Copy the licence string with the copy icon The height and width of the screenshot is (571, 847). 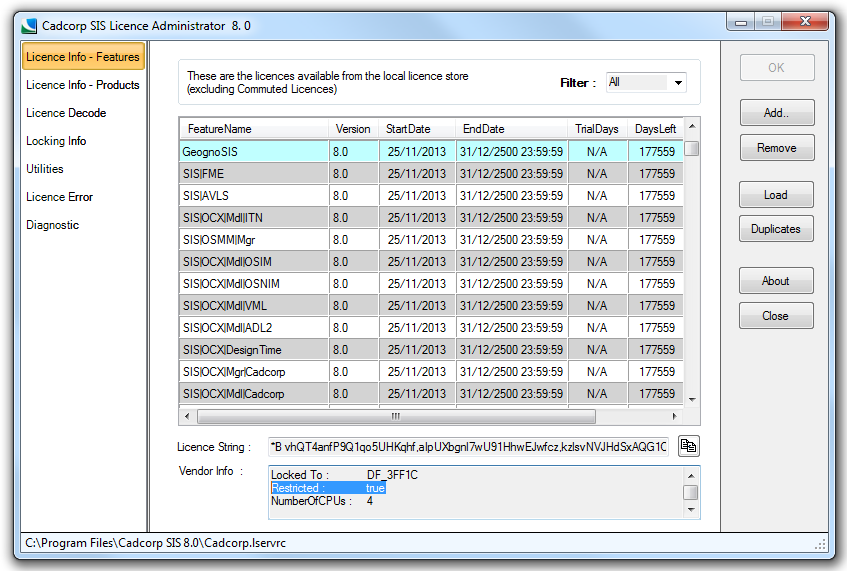point(689,446)
